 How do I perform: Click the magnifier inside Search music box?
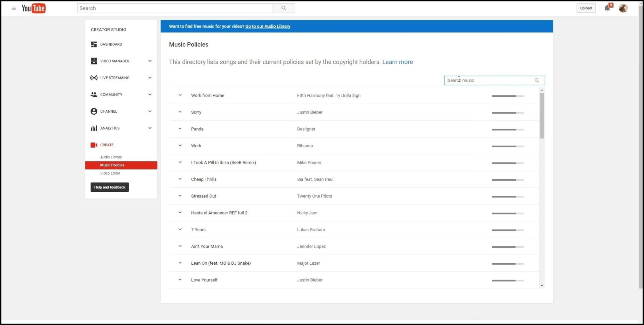tap(537, 80)
